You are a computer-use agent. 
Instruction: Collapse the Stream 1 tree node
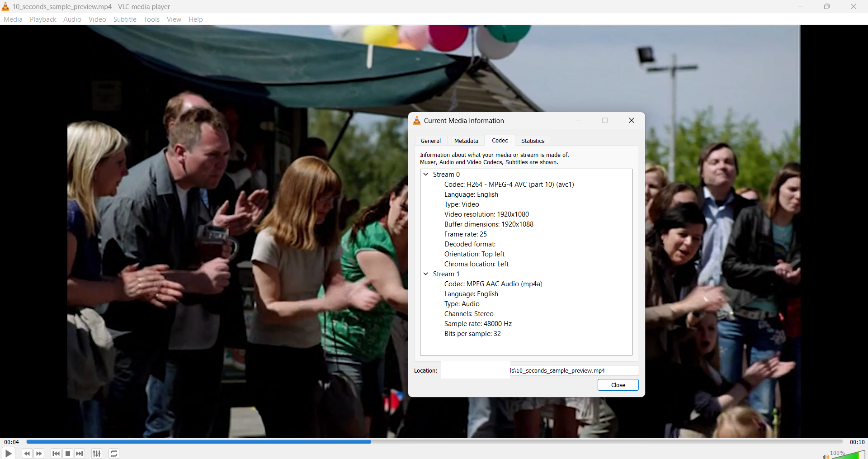click(426, 274)
